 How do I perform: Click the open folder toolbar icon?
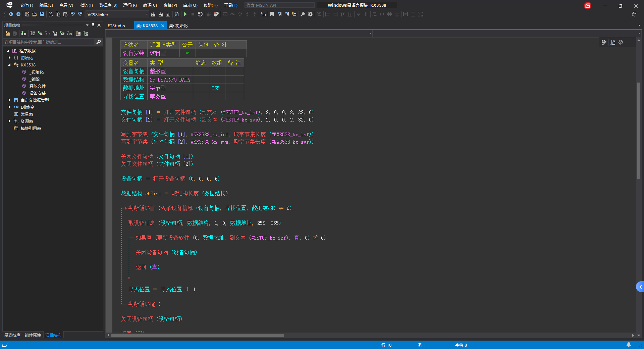click(x=34, y=14)
